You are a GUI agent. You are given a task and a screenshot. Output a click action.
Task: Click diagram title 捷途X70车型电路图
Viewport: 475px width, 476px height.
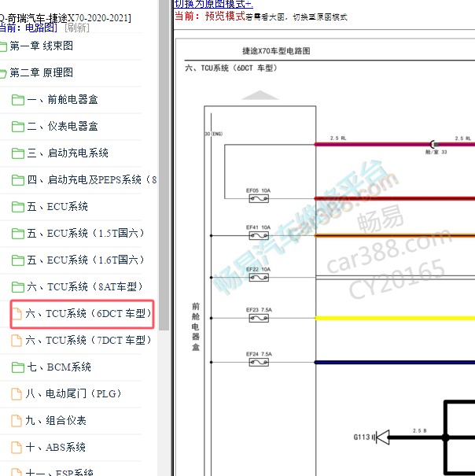point(276,51)
